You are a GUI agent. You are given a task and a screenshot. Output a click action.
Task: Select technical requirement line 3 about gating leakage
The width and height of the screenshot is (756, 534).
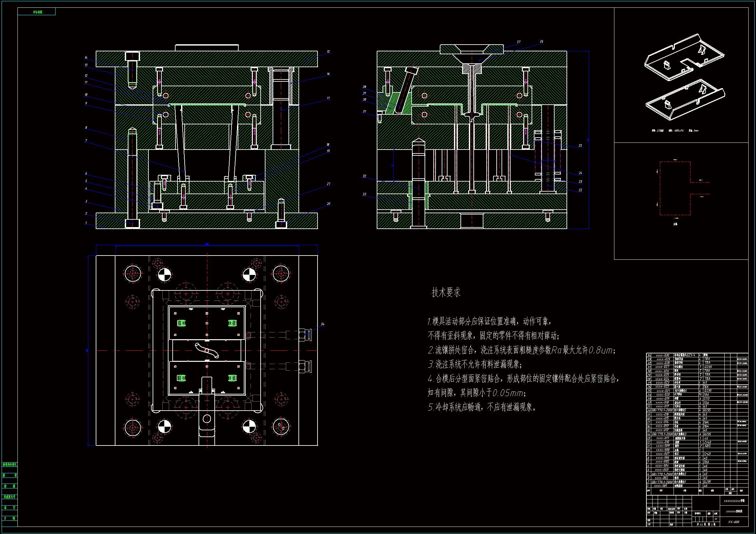click(475, 364)
